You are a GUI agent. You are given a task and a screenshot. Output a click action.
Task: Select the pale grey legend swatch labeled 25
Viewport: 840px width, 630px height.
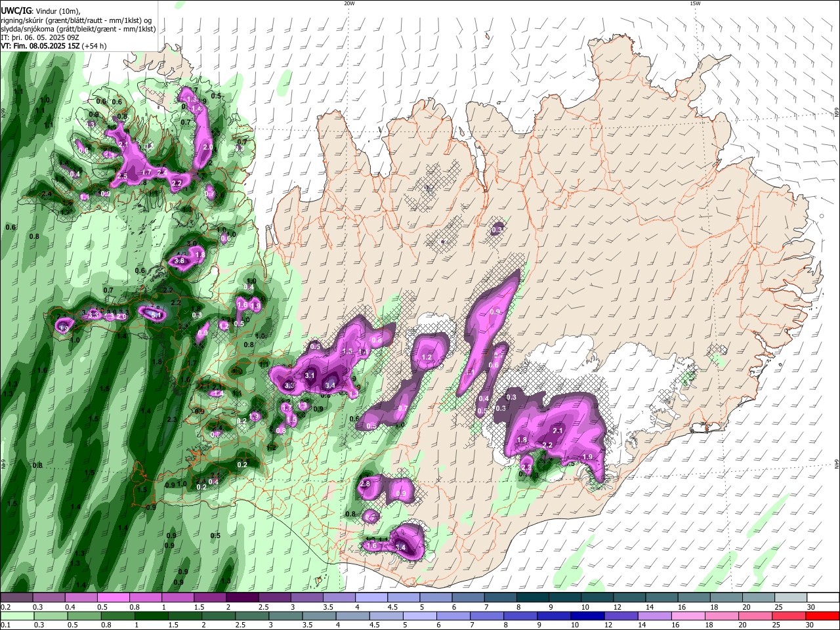pos(790,598)
